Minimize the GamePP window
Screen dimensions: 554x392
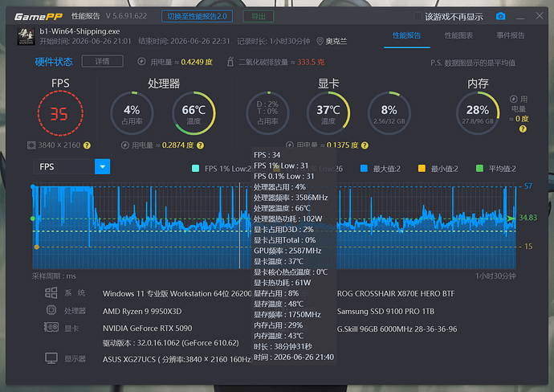coord(520,17)
